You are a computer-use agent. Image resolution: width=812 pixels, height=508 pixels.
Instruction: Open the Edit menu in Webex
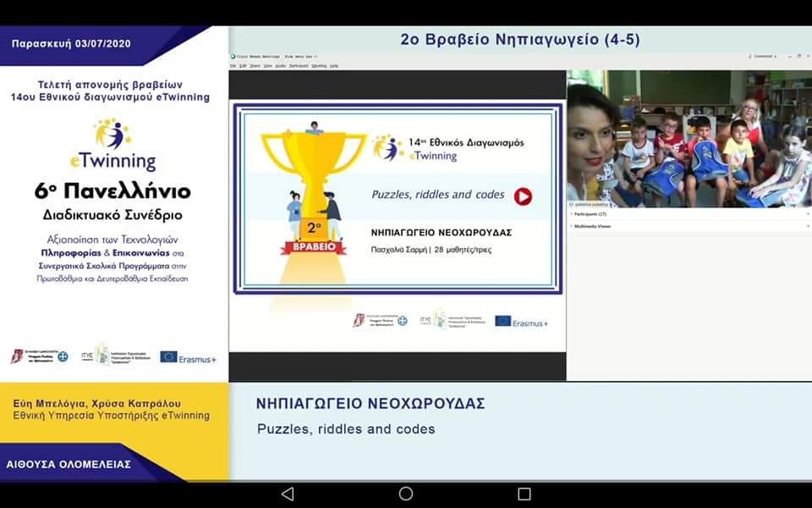click(x=243, y=66)
